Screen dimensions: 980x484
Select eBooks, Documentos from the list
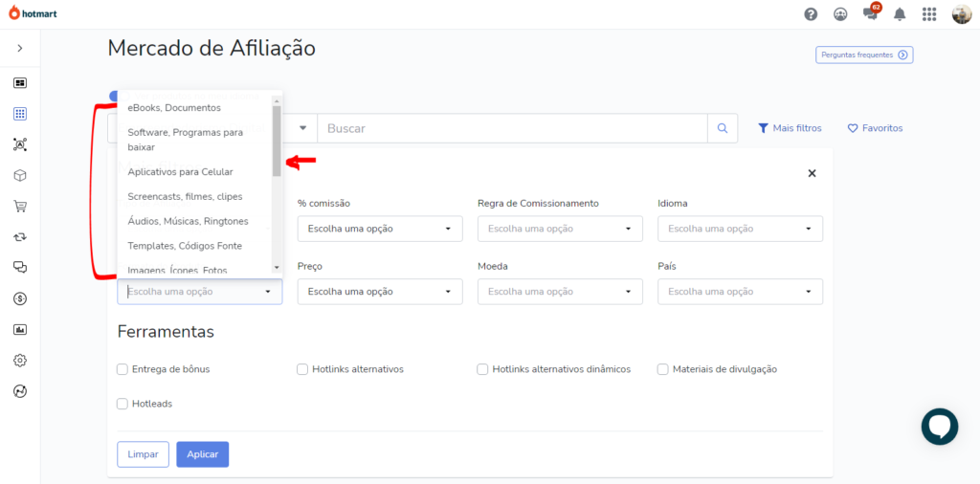(x=174, y=108)
